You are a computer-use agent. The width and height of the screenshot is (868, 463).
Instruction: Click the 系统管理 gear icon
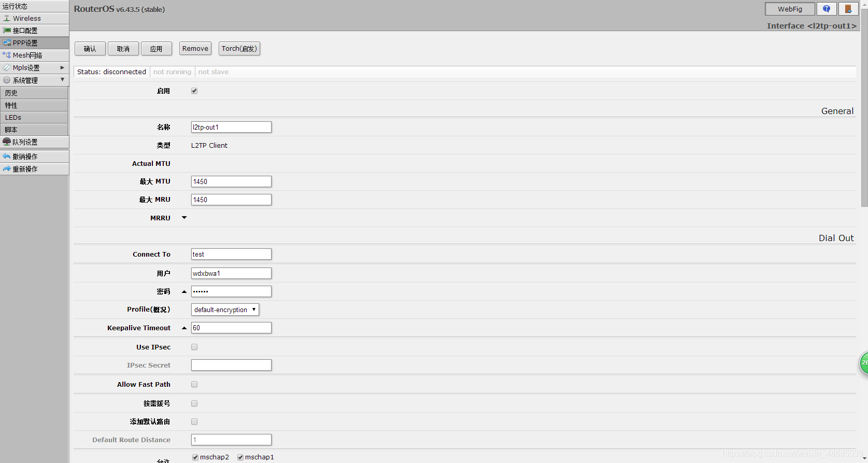point(7,80)
